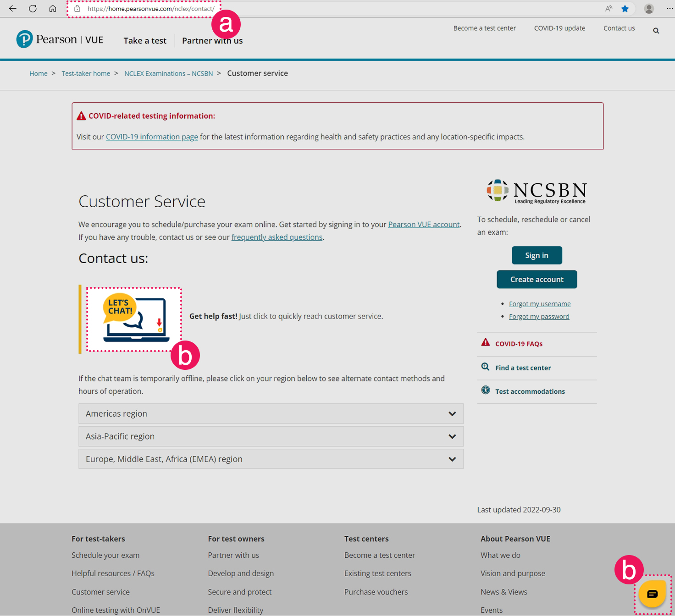Open Existing test centers footer link

coord(378,574)
